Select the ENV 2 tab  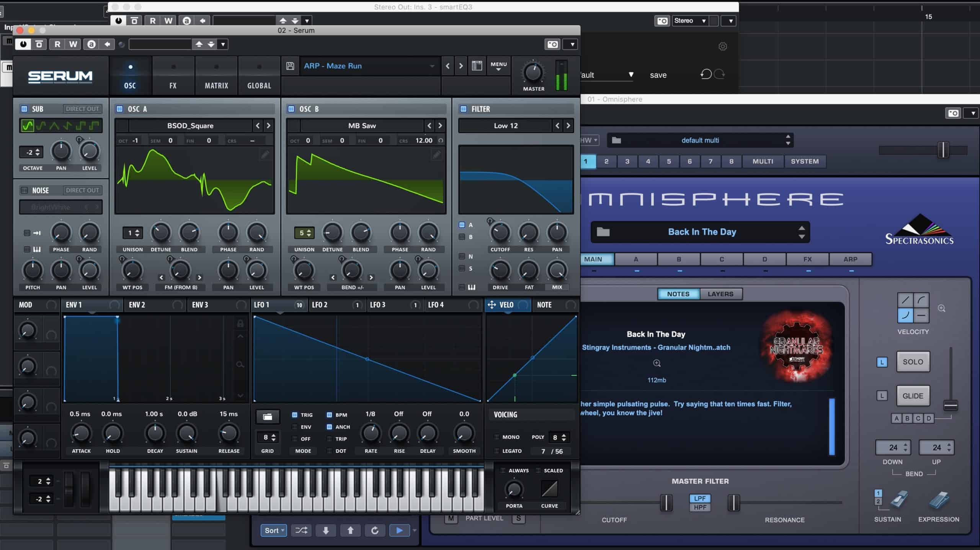155,305
